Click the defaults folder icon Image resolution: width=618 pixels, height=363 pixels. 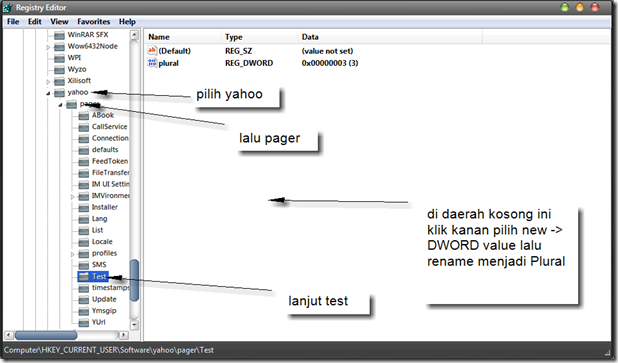(84, 150)
